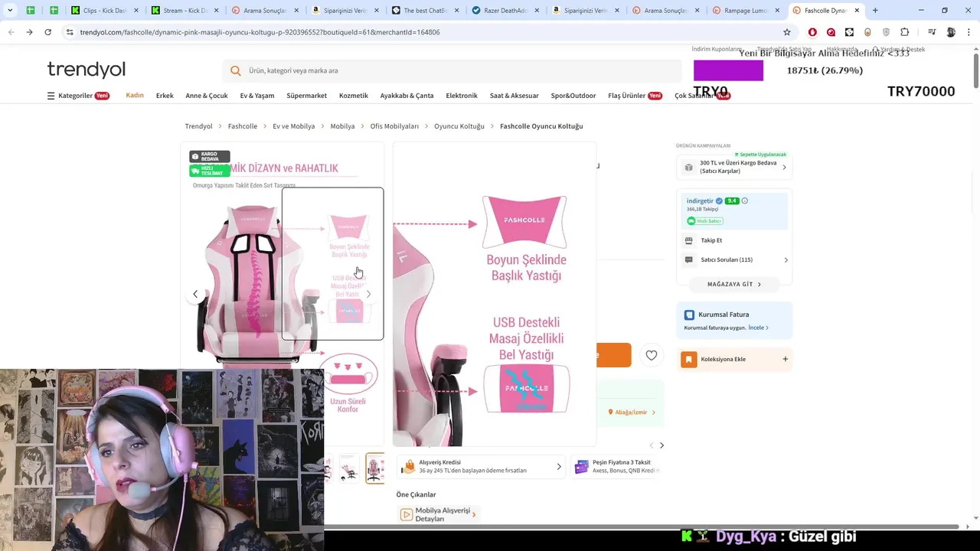Open Mobilya Alışverişi Detayları

pos(439,514)
